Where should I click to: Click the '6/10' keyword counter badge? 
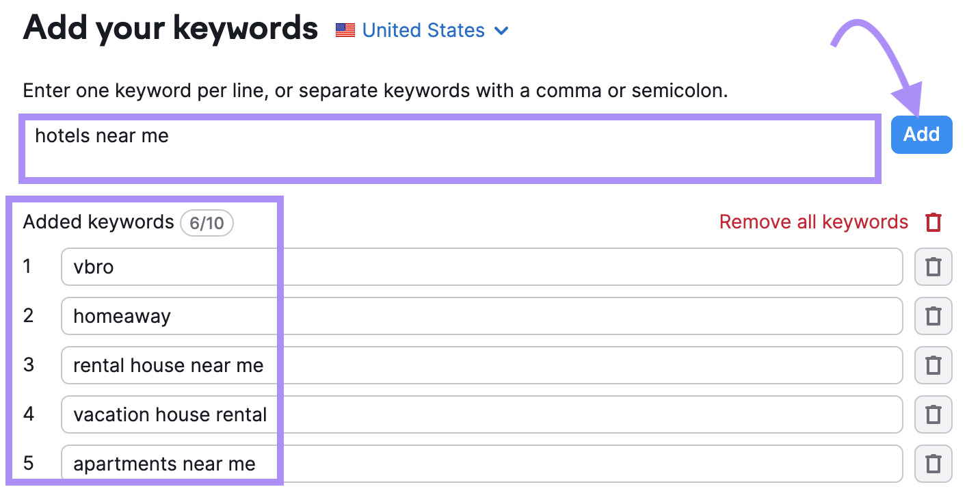(207, 223)
